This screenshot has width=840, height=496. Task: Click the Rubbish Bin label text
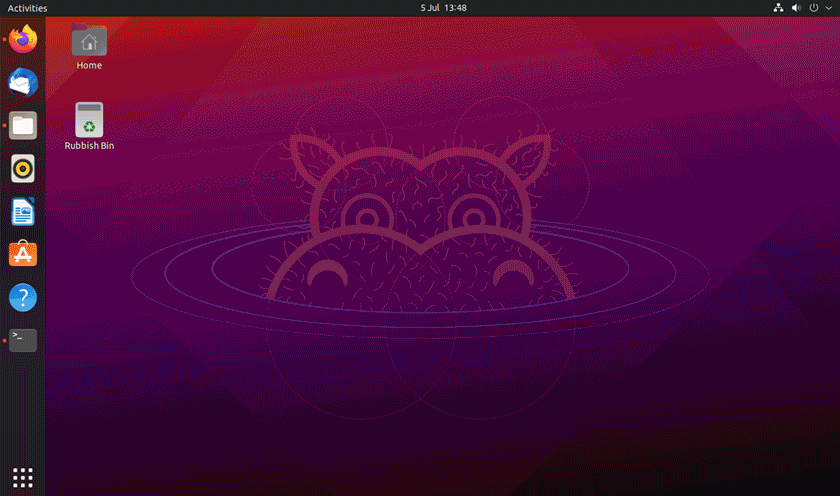pos(89,146)
